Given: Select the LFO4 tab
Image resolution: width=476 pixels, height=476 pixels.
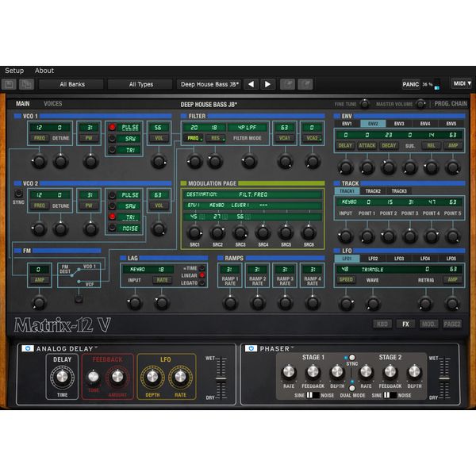Looking at the screenshot, I should coord(425,259).
